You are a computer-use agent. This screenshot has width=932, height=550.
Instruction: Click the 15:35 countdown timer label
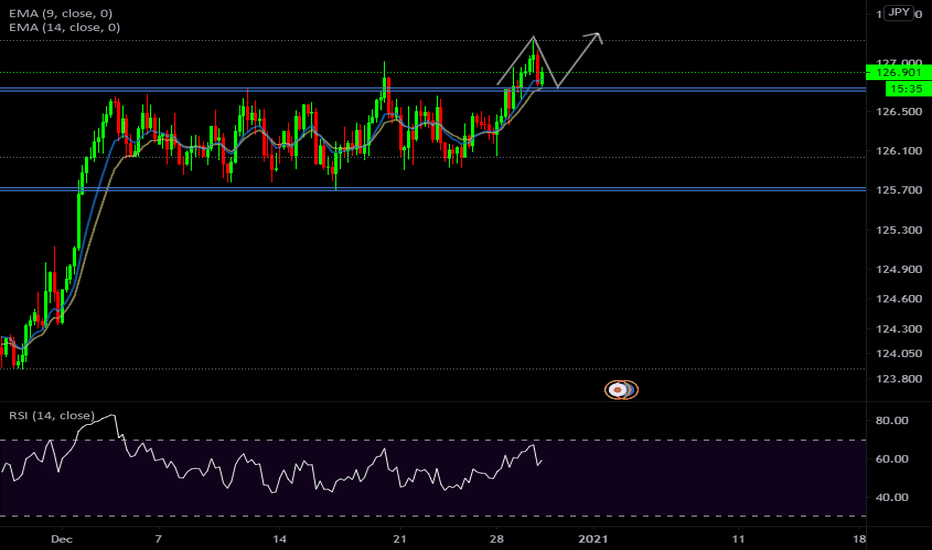click(x=908, y=89)
